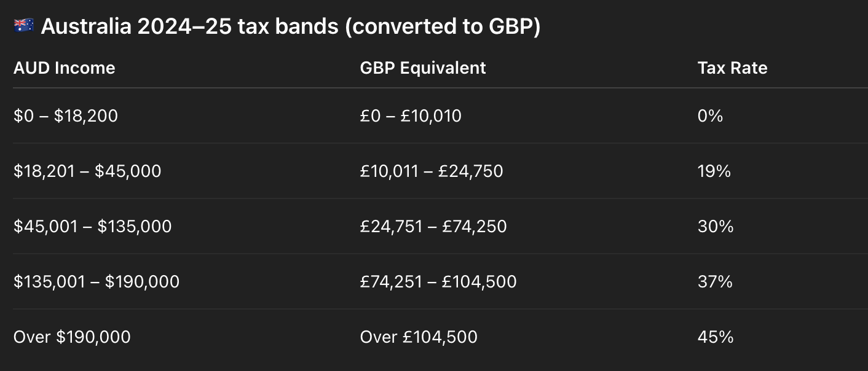Select the "$135,001 – $190,000" income cell
Screen dimensions: 868x371
click(x=97, y=281)
